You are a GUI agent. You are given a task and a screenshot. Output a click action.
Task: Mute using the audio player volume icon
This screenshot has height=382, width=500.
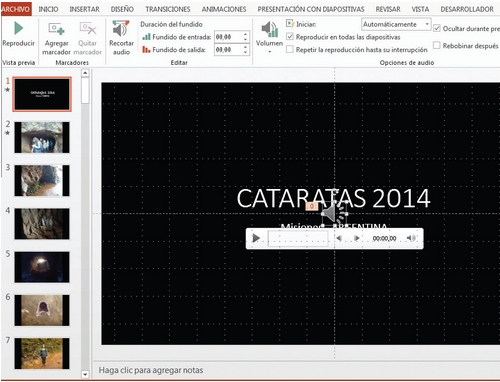[x=411, y=238]
